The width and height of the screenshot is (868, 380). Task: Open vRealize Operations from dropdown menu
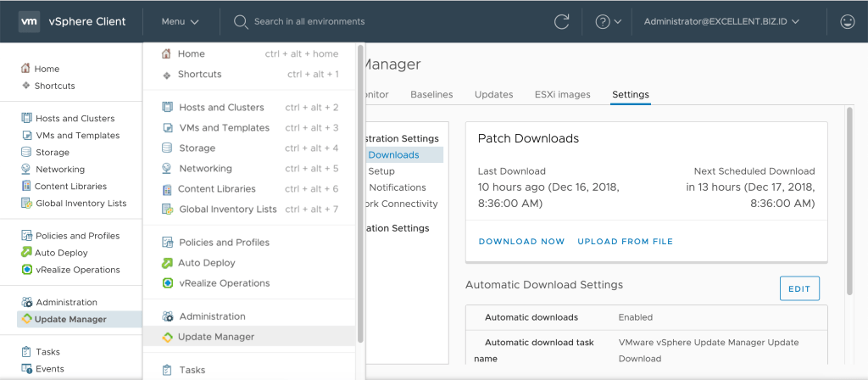224,283
